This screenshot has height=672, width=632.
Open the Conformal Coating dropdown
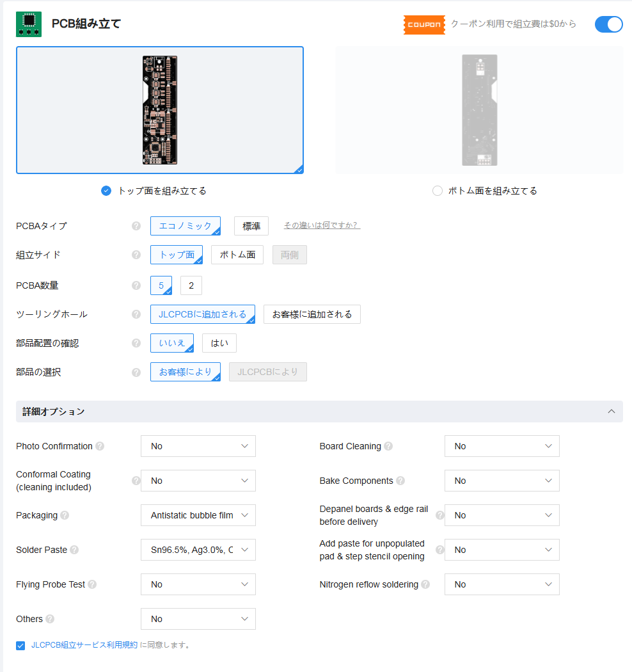198,481
